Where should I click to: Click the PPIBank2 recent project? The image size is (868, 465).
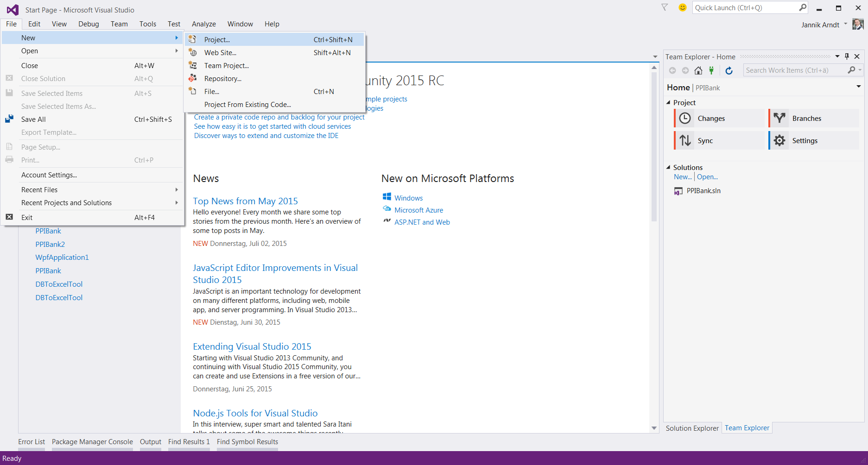50,244
